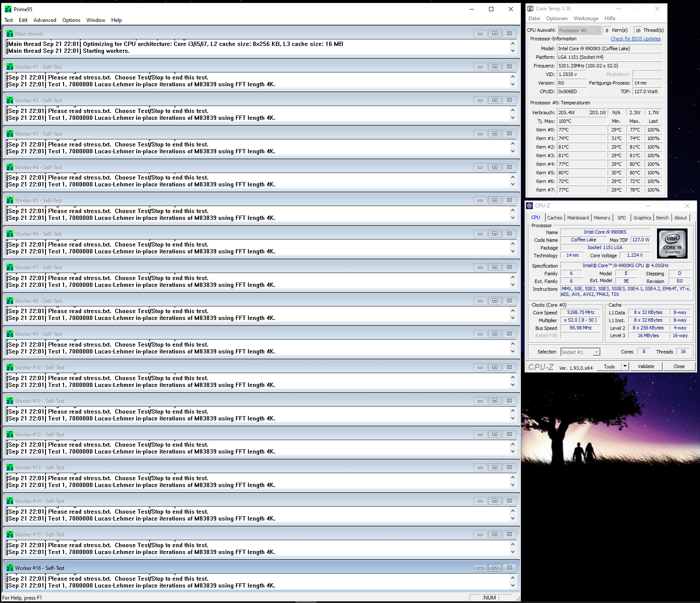Image resolution: width=700 pixels, height=603 pixels.
Task: Click the Multiplier value x 52.0 in CPU-Z
Action: (581, 320)
